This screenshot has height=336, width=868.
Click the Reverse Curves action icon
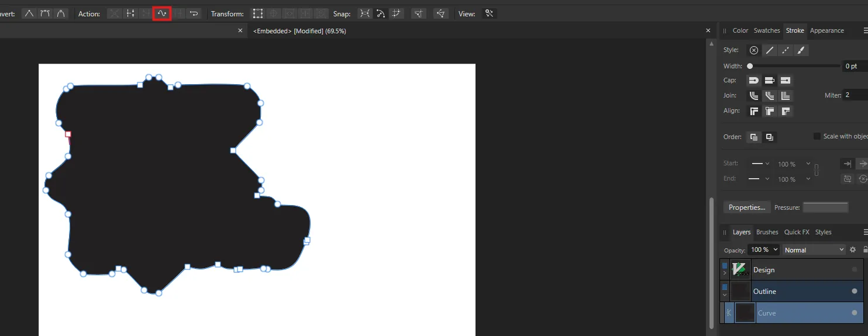coord(194,13)
